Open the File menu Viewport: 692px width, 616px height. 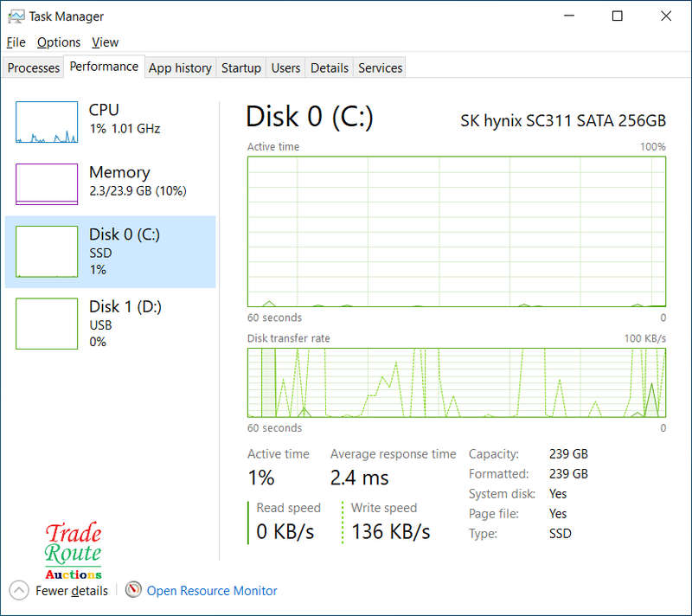[x=16, y=42]
